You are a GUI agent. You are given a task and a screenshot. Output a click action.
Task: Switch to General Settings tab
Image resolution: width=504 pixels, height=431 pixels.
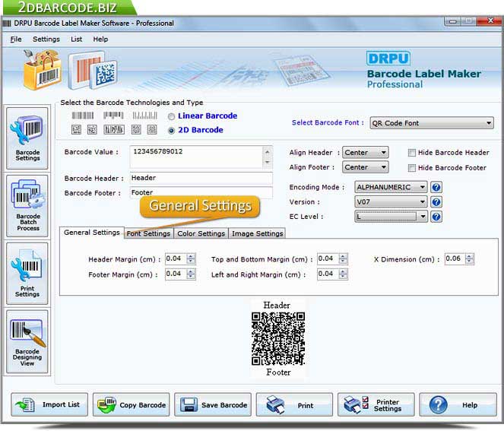(x=92, y=233)
